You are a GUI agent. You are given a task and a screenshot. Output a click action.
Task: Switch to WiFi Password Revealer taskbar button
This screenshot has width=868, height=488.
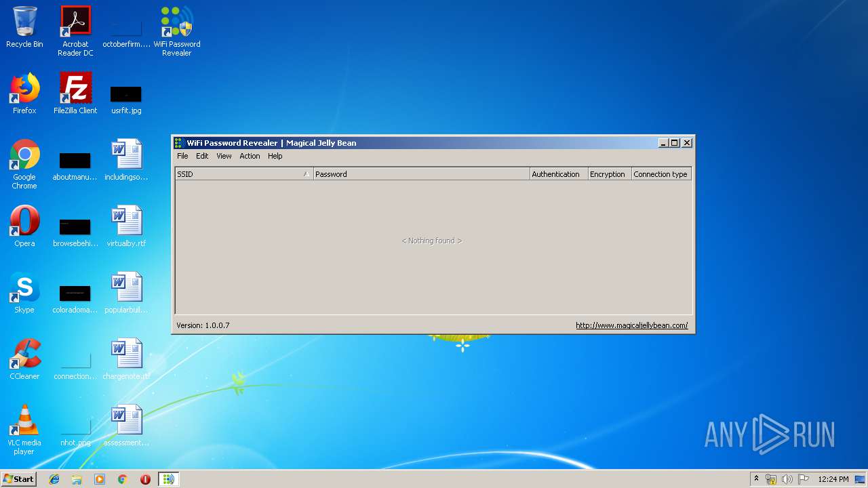tap(168, 479)
